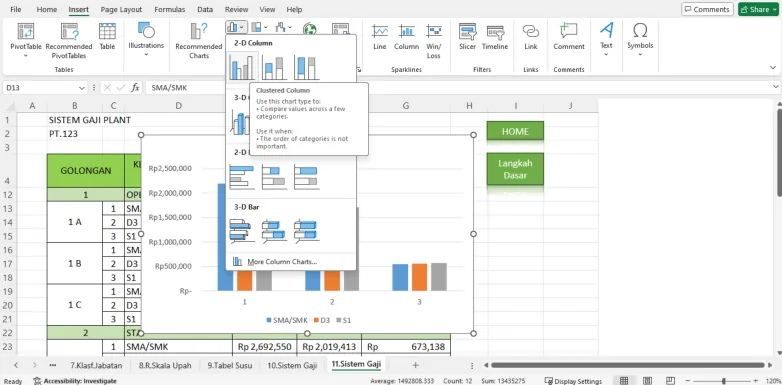Insert a Win/Loss sparkline

pyautogui.click(x=433, y=41)
